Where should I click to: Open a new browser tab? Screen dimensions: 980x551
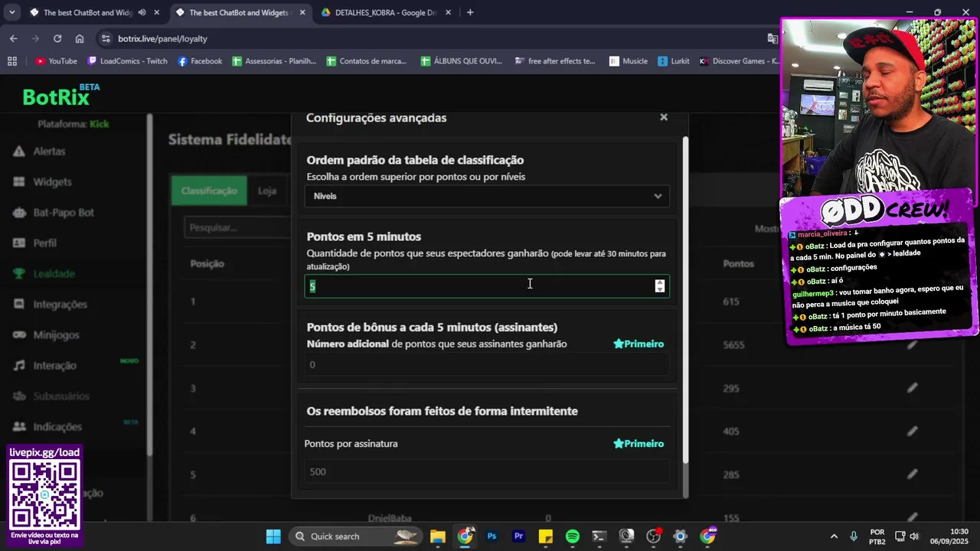[470, 12]
